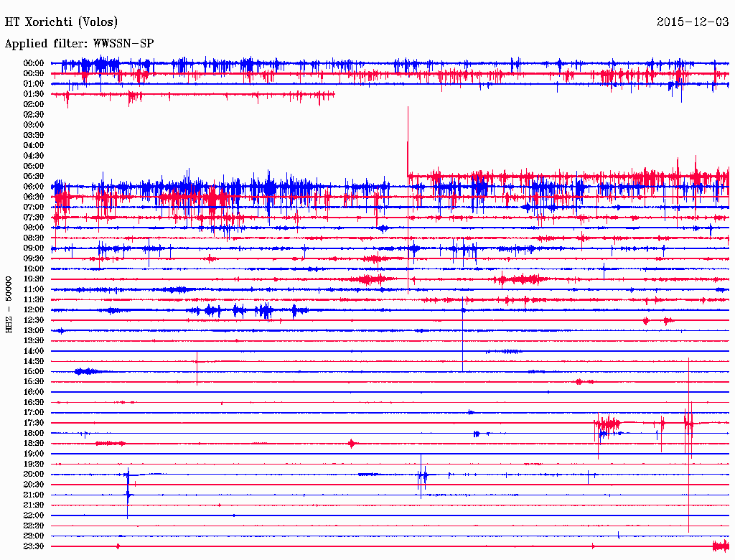The image size is (735, 560).
Task: Select the 18:30 time label
Action: 34,444
